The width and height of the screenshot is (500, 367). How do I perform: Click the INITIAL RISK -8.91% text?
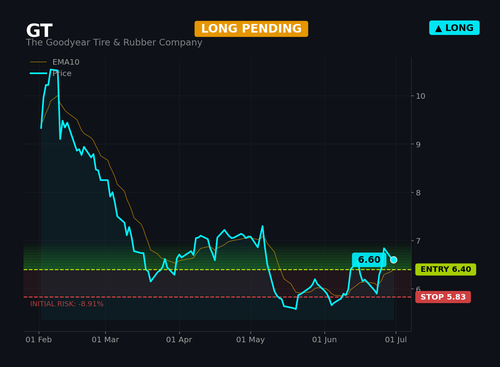click(67, 304)
